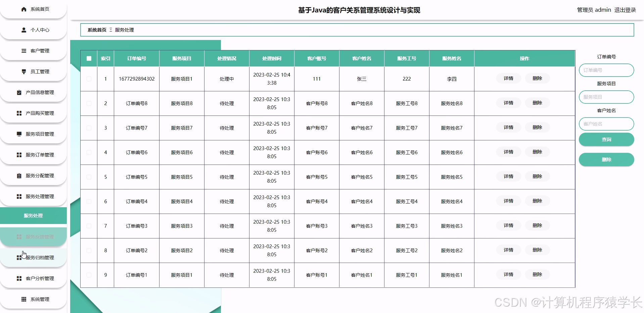Screen dimensions: 644x313
Task: Select the 服务项目管理 monitor icon
Action: (19, 134)
